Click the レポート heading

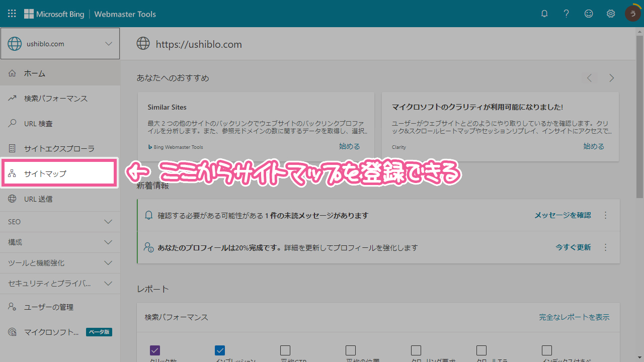153,289
